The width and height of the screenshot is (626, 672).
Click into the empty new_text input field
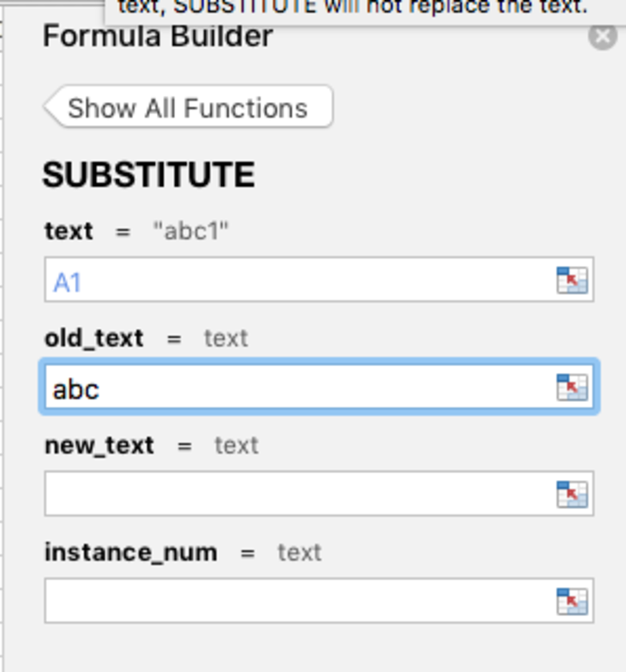pyautogui.click(x=319, y=494)
